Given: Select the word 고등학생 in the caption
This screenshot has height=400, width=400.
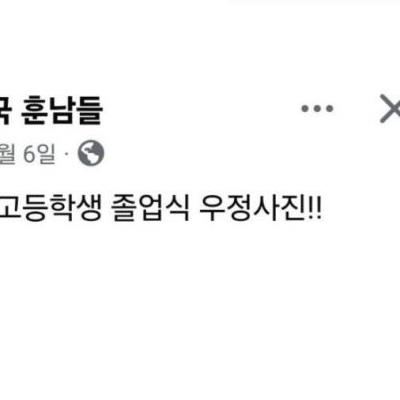Looking at the screenshot, I should (x=50, y=209).
